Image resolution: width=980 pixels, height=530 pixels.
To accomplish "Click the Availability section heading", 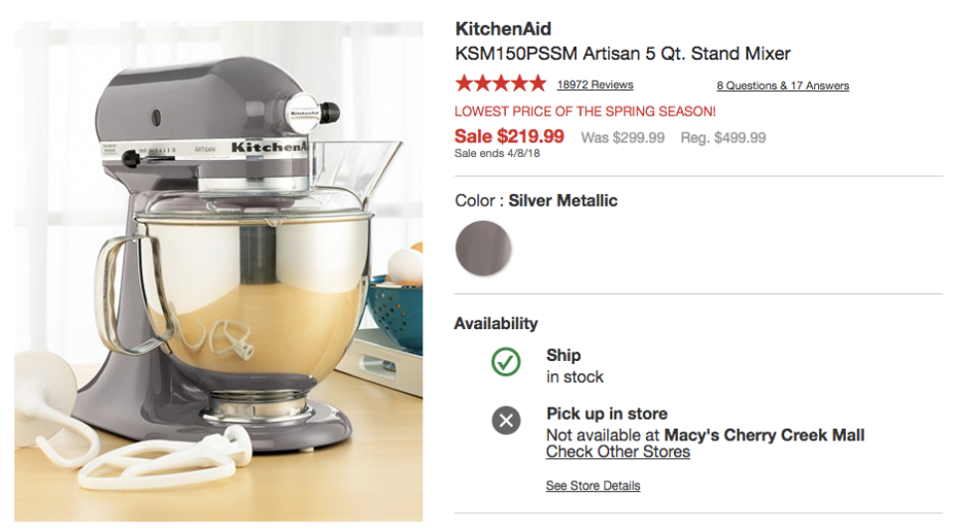I will tap(496, 323).
